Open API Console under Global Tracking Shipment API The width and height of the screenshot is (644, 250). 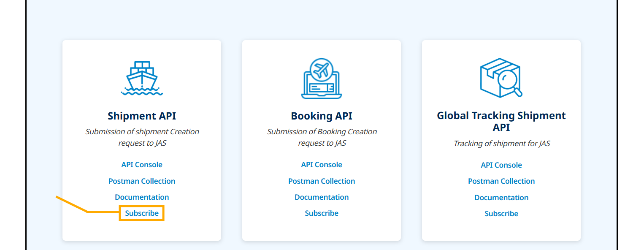501,165
